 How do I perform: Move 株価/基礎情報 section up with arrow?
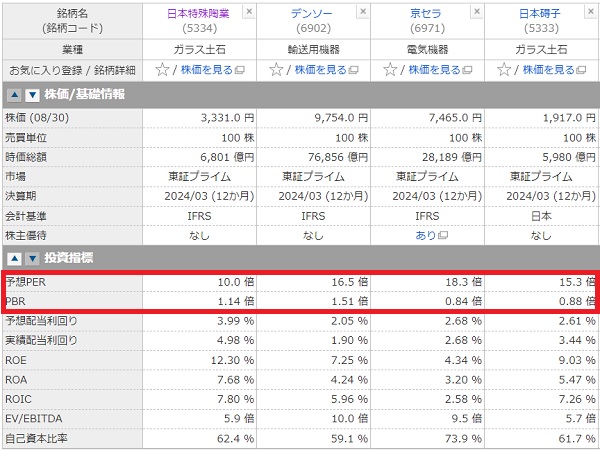(14, 95)
